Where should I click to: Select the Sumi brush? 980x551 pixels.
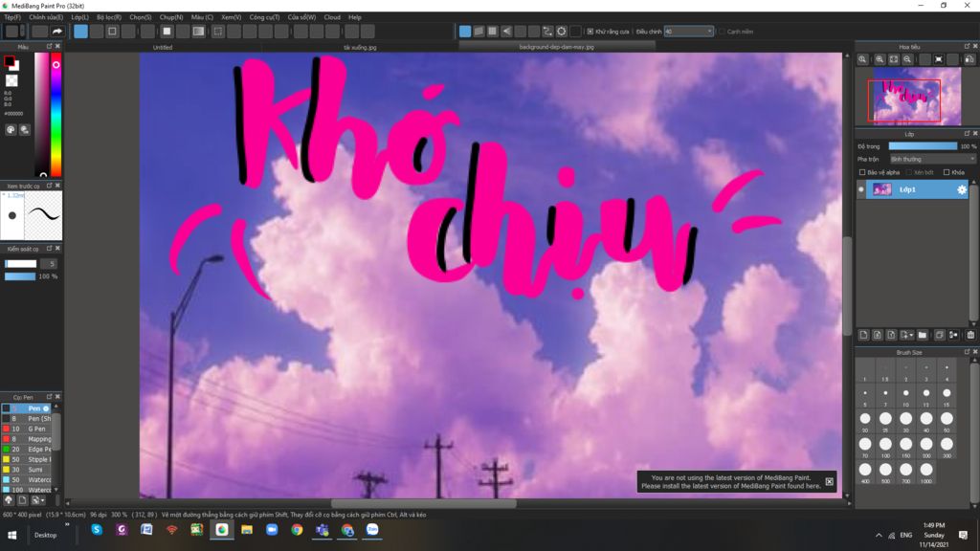point(28,470)
